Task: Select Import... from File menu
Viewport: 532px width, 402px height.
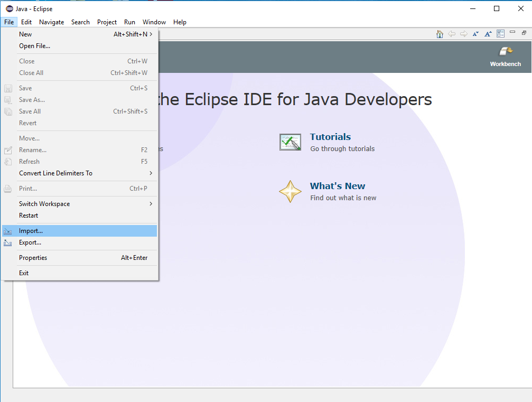Action: 79,231
